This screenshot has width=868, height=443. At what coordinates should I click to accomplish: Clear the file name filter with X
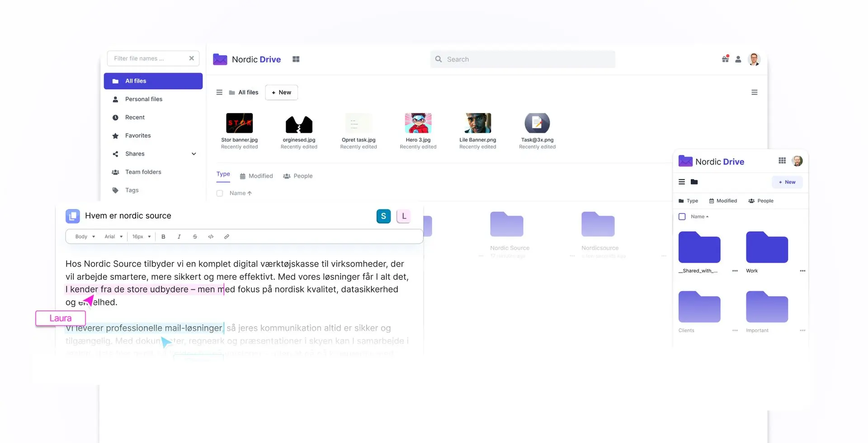191,58
